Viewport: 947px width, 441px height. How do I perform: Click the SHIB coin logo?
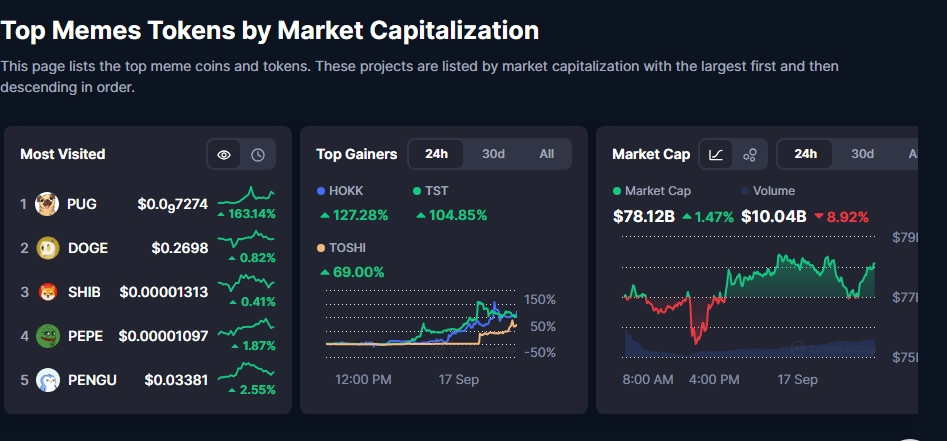coord(47,292)
